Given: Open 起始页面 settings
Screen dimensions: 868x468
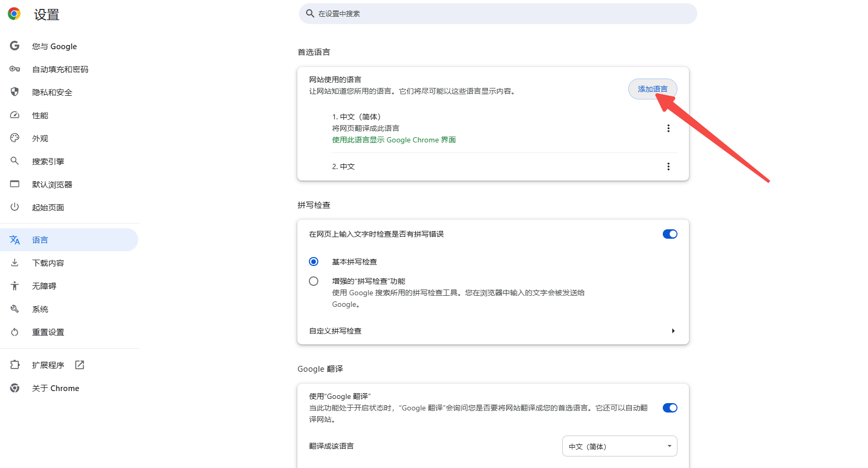Looking at the screenshot, I should coord(48,207).
